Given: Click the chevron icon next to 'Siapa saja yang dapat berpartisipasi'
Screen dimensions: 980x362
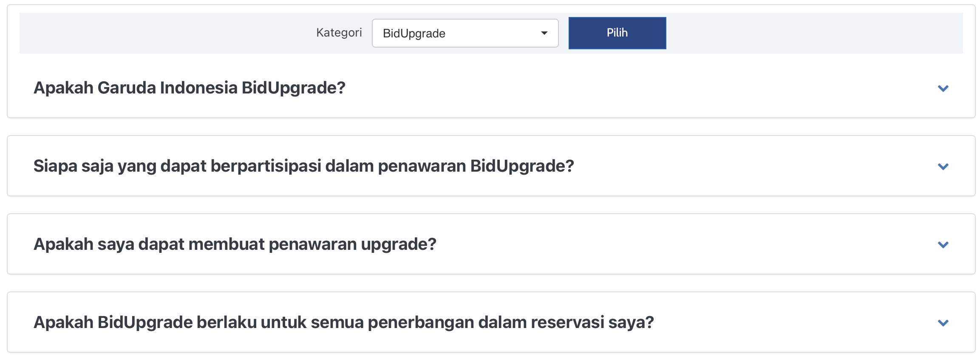Looking at the screenshot, I should pyautogui.click(x=943, y=167).
